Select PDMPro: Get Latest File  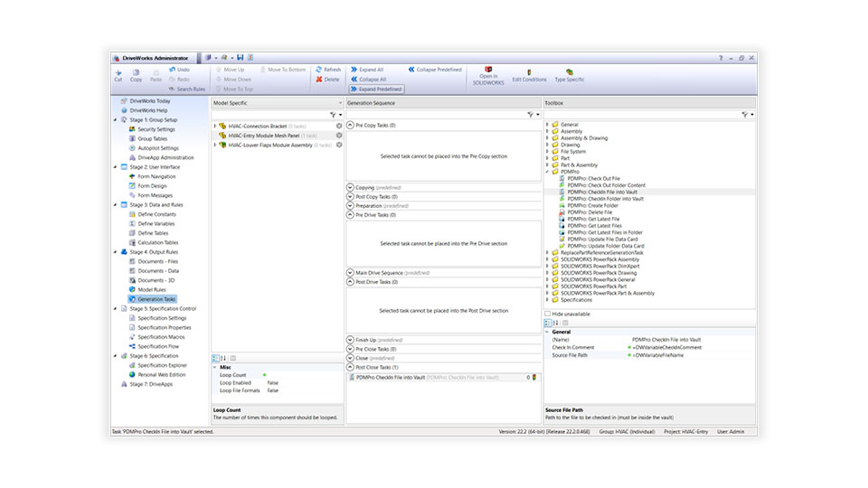[593, 219]
